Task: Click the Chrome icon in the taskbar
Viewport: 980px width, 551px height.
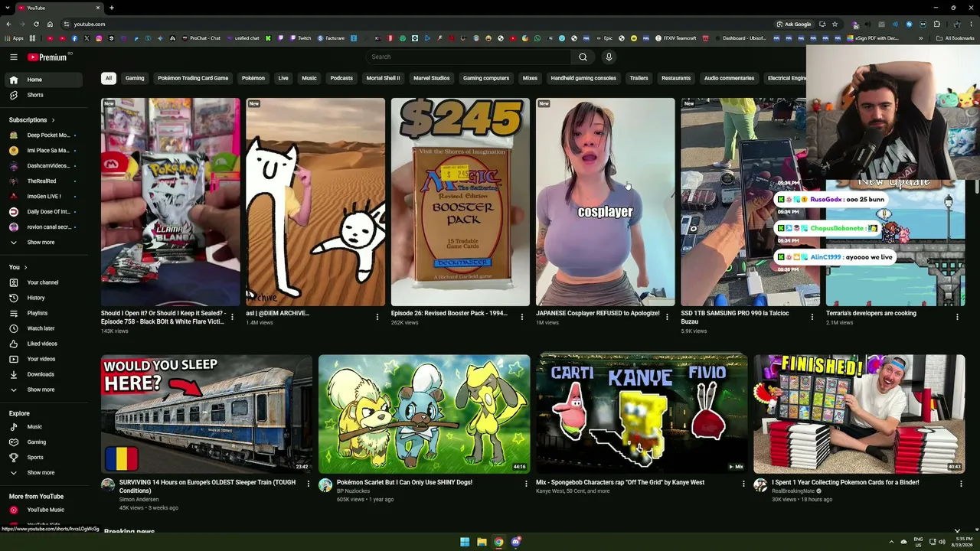Action: 498,542
